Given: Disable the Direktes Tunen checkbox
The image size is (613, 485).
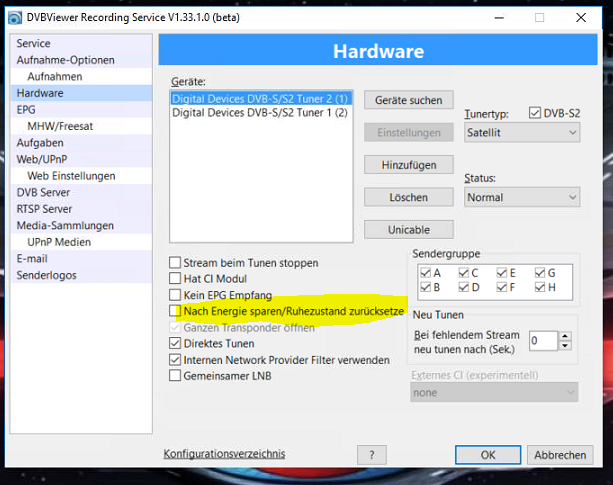Looking at the screenshot, I should coord(175,343).
